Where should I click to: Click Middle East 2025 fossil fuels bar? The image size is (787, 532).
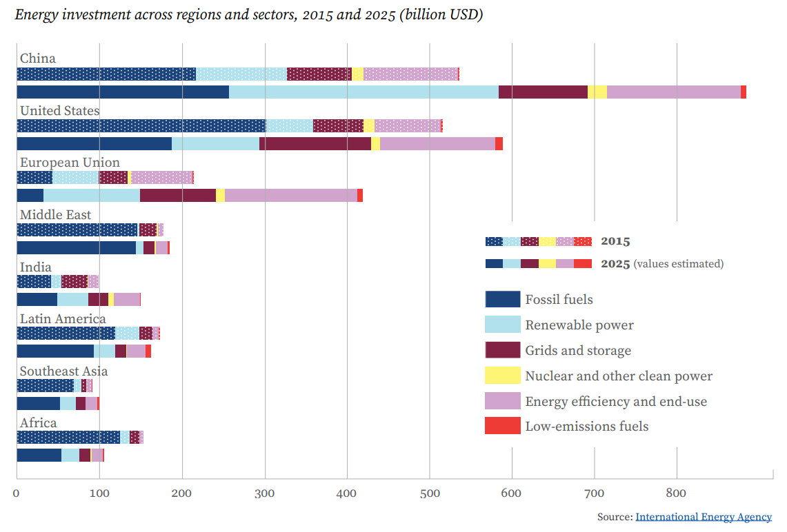(x=76, y=248)
